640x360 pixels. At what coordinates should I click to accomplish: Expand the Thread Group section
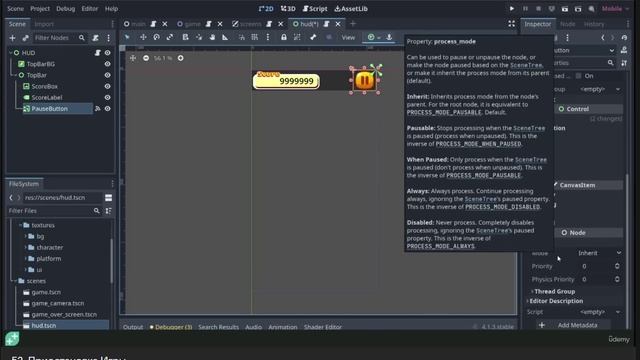tap(554, 291)
